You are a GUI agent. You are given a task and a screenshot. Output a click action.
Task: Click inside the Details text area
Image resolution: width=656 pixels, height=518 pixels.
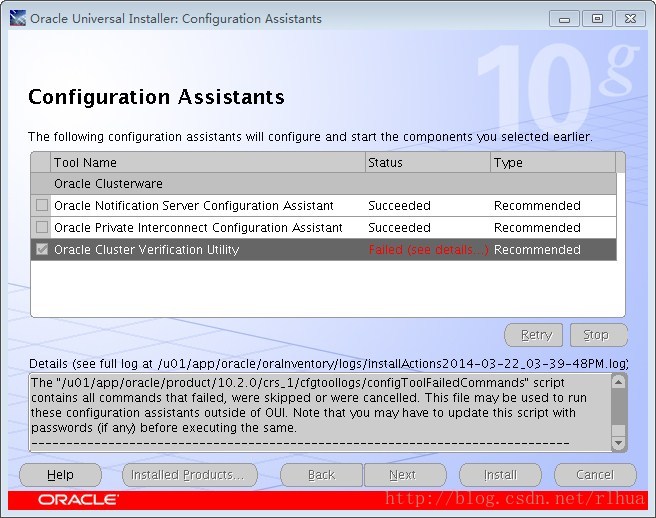pos(320,413)
